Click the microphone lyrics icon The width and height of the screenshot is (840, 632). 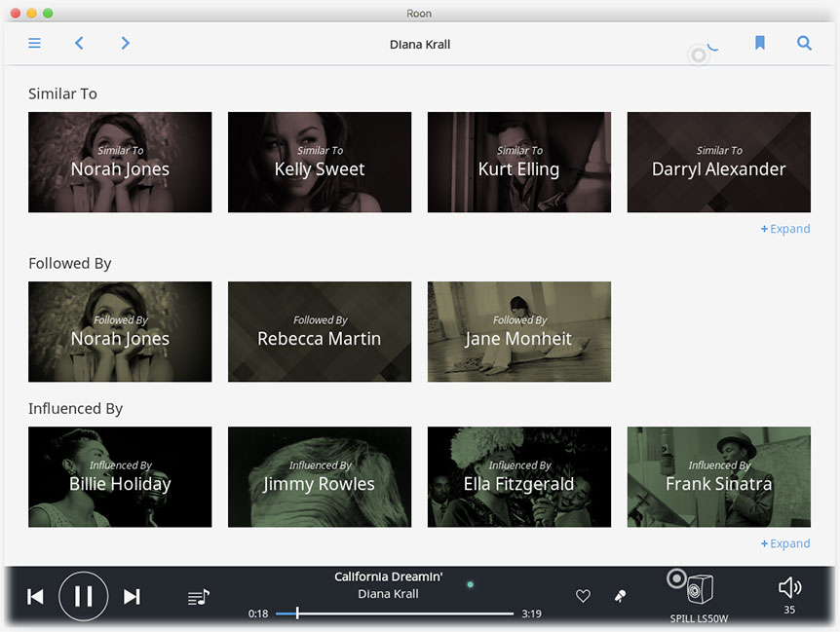click(x=621, y=596)
